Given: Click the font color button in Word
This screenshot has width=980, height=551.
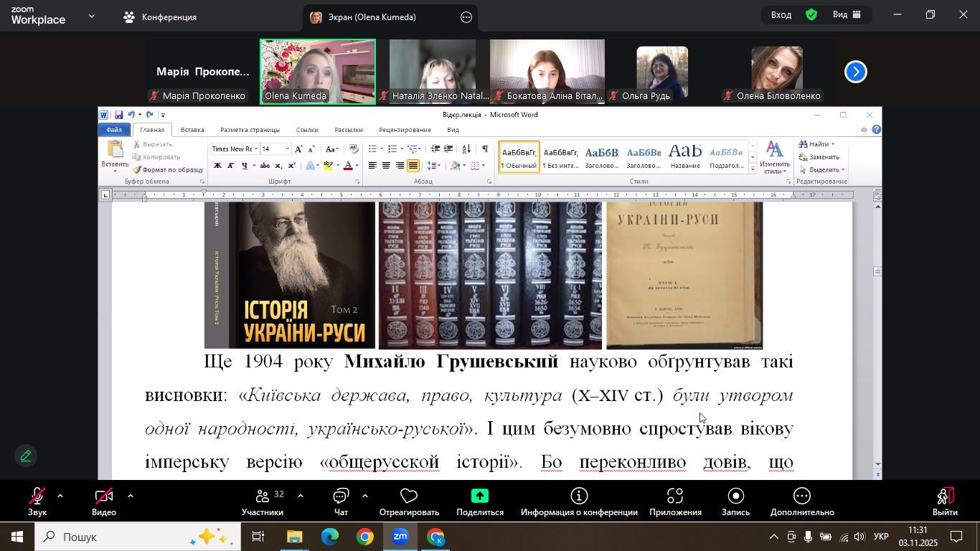Looking at the screenshot, I should (x=348, y=166).
